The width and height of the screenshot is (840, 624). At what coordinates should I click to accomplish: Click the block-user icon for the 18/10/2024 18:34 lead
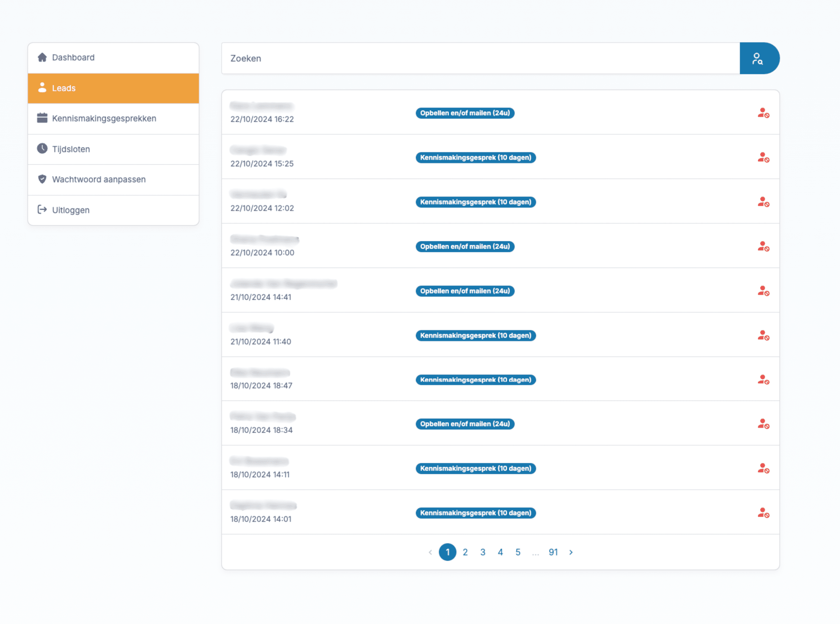(763, 424)
